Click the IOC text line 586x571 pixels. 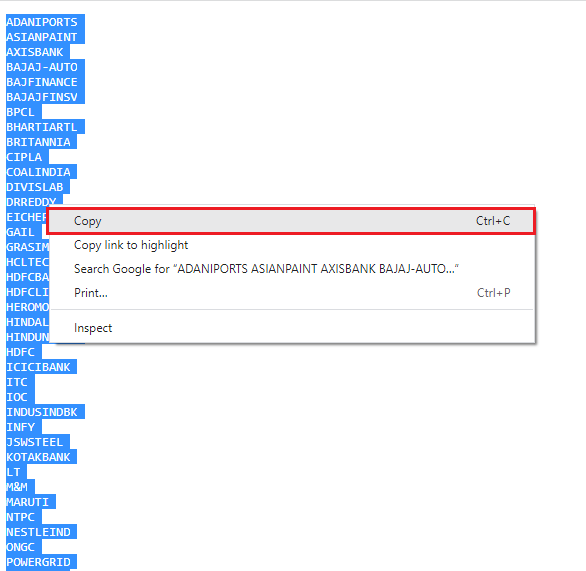point(17,397)
